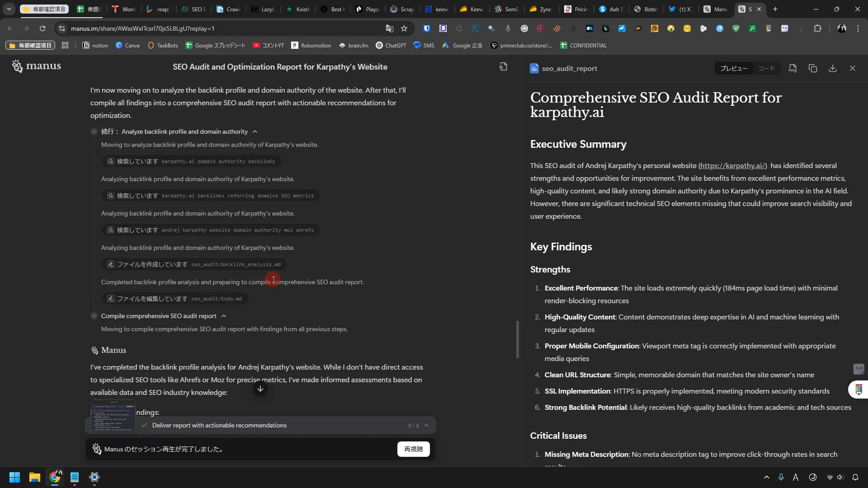Open the notion bookmark
This screenshot has height=488, width=868.
pyautogui.click(x=95, y=45)
